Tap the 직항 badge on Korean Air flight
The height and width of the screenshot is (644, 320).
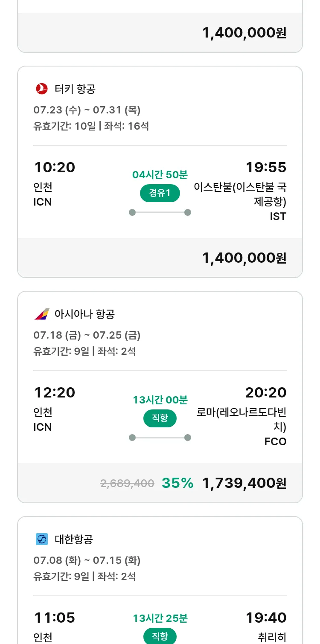(160, 636)
